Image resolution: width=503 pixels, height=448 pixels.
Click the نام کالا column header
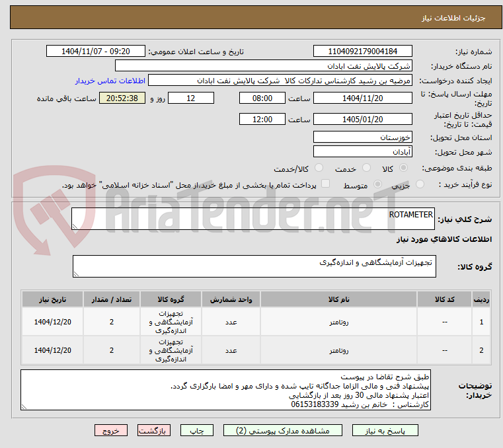(x=339, y=299)
